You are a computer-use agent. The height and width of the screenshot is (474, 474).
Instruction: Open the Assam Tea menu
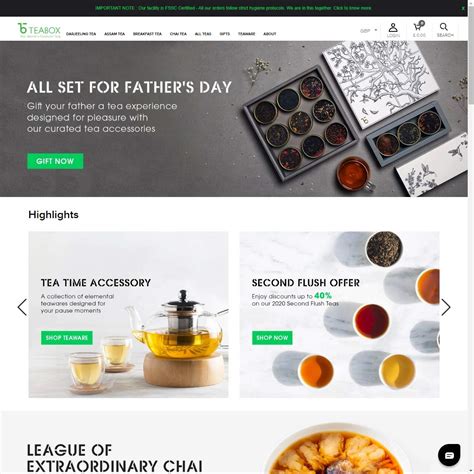pos(114,34)
